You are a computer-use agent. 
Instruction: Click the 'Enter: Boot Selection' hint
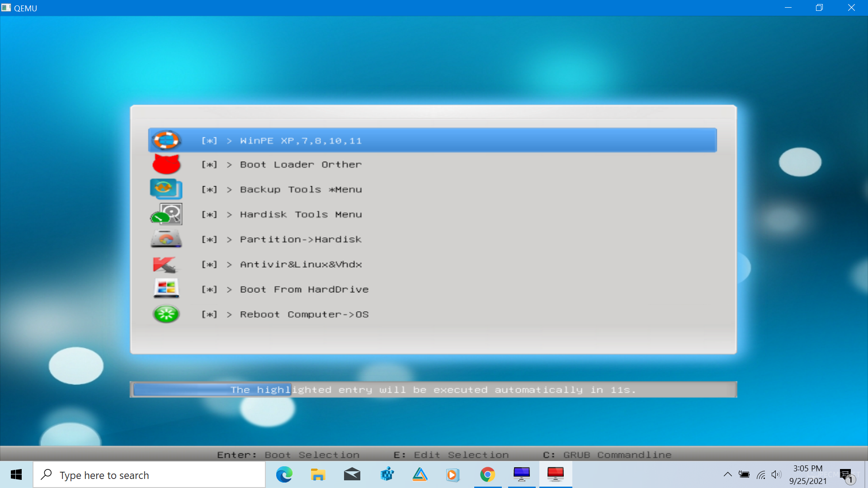tap(288, 455)
